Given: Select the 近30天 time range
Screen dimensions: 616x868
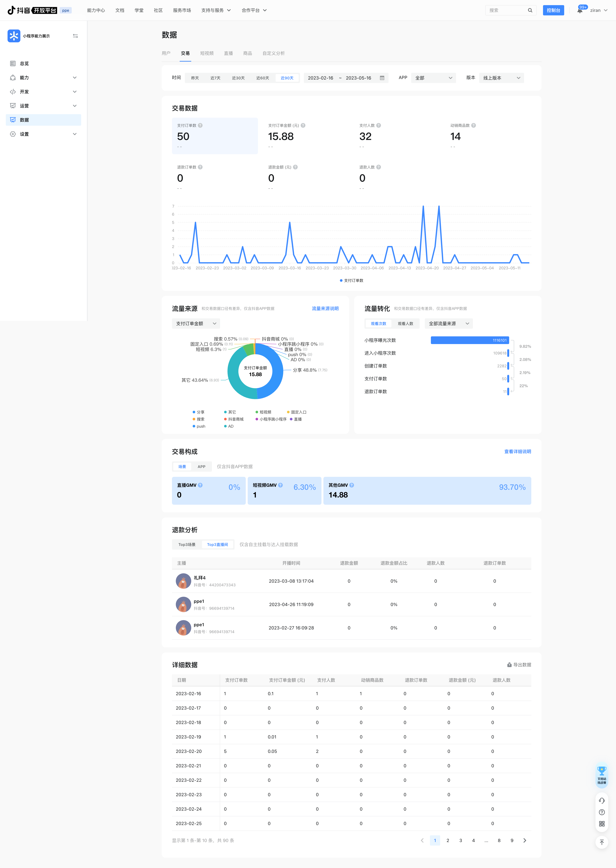Looking at the screenshot, I should pyautogui.click(x=238, y=78).
